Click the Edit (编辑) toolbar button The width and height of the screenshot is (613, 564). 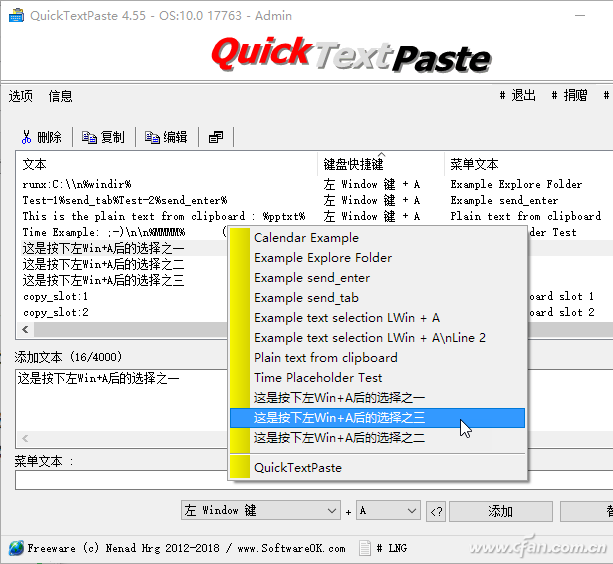point(166,137)
